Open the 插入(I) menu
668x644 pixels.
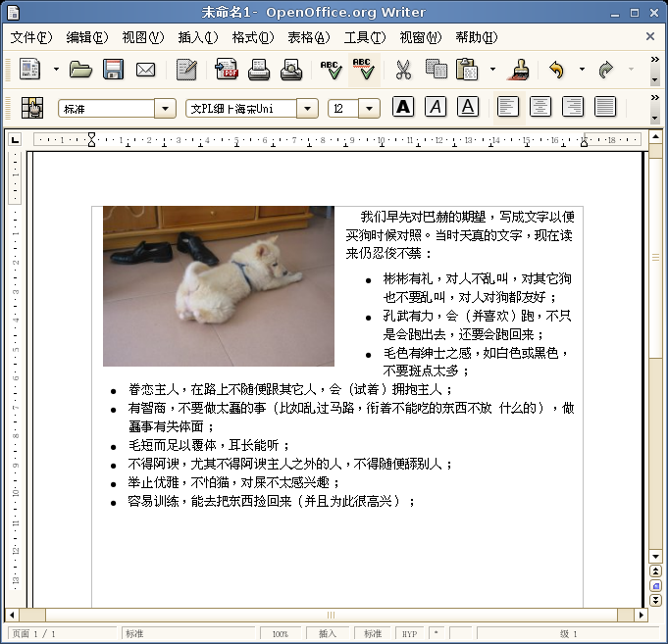coord(197,37)
